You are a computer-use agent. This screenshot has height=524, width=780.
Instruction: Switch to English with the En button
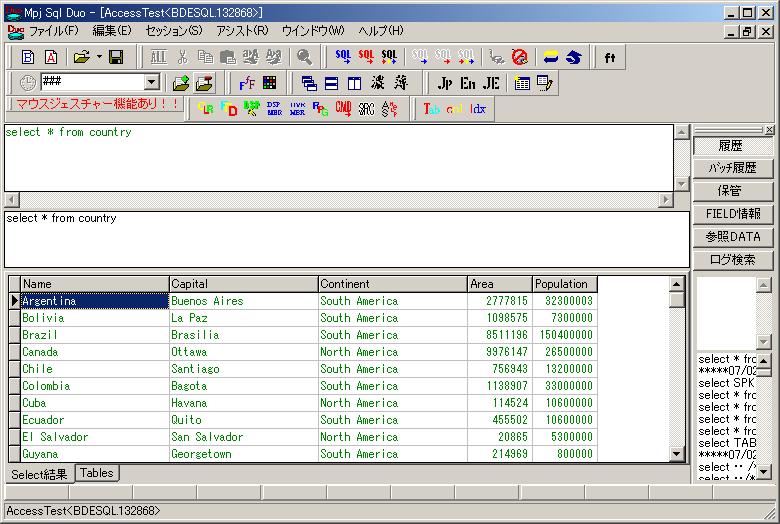point(468,83)
